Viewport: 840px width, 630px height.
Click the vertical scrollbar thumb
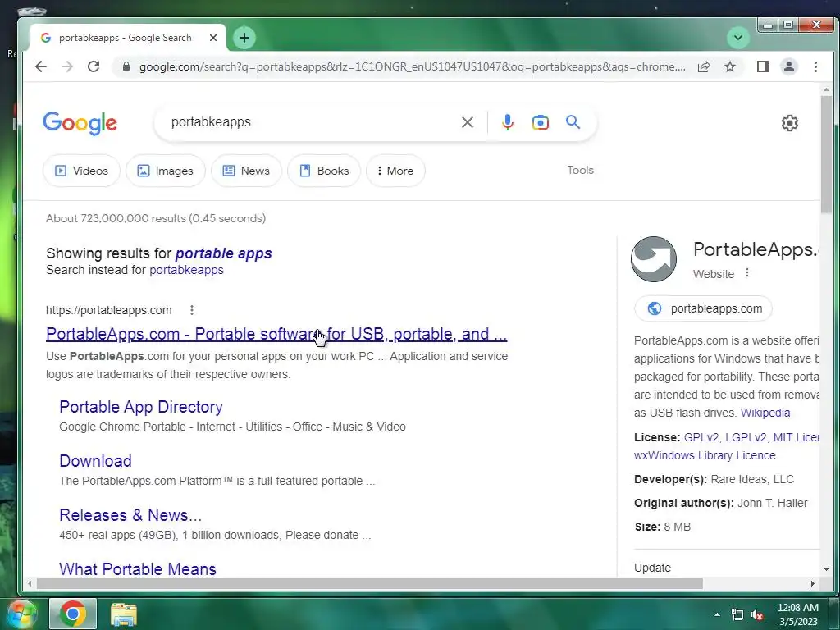click(826, 154)
